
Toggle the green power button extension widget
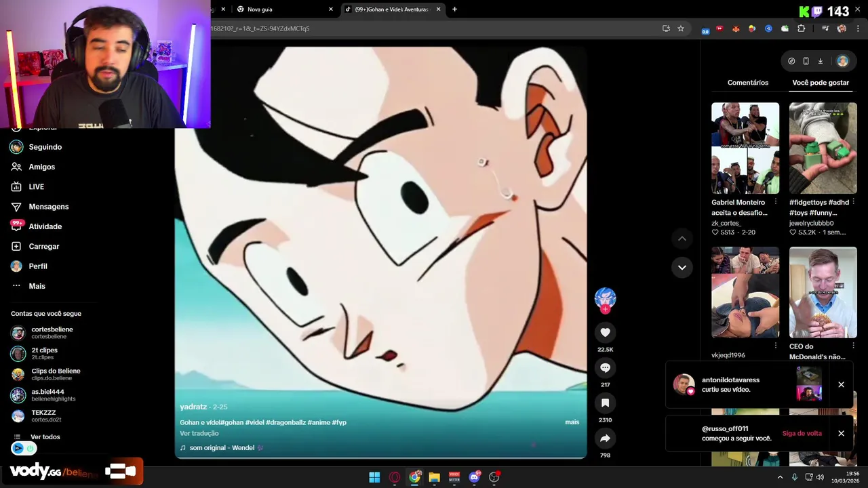30,448
